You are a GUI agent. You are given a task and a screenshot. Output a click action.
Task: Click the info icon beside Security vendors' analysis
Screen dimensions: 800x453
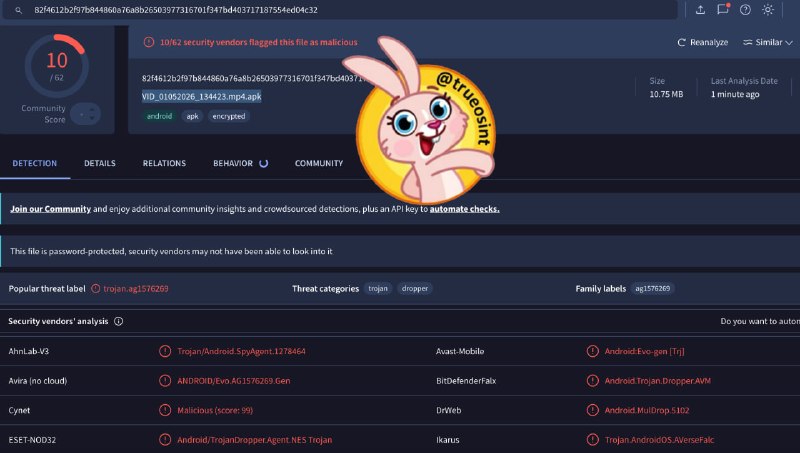tap(118, 321)
